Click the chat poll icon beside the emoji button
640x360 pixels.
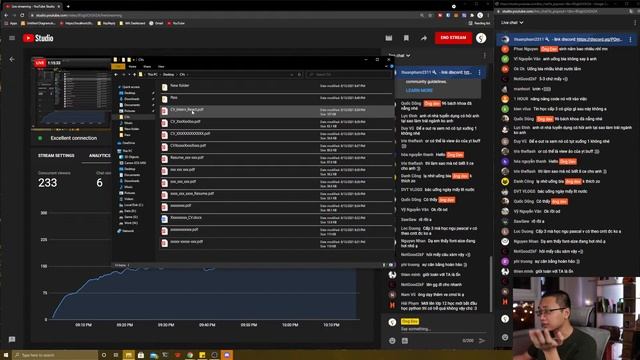[x=405, y=340]
